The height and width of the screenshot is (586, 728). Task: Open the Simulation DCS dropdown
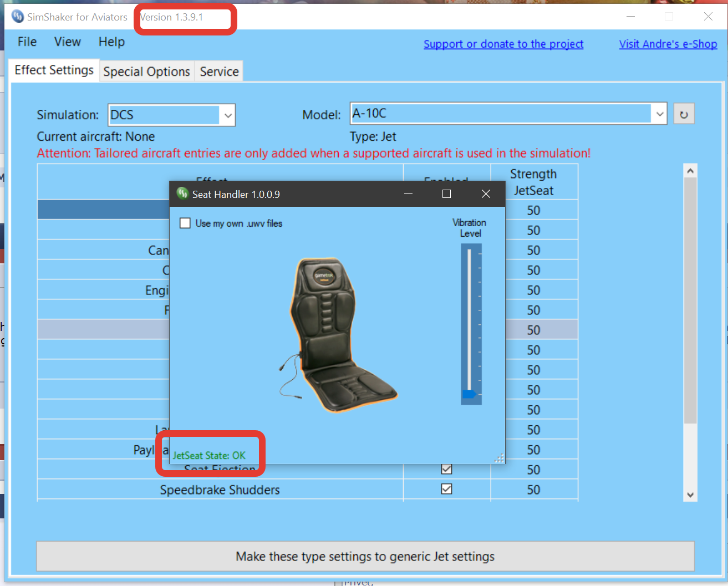tap(228, 115)
